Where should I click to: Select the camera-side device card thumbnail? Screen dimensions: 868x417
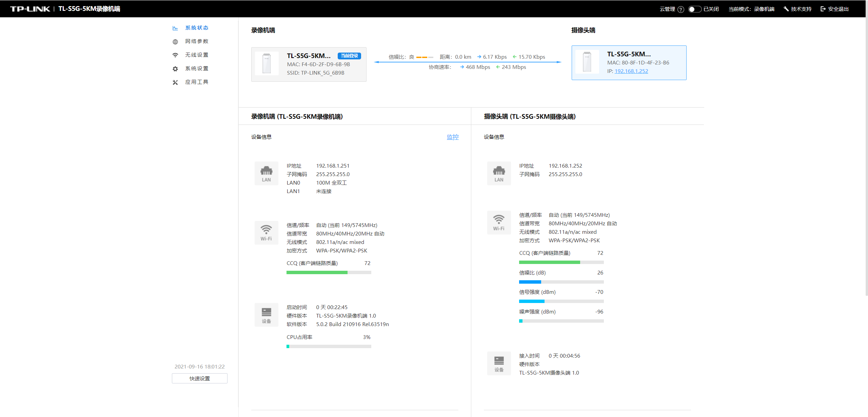(587, 62)
